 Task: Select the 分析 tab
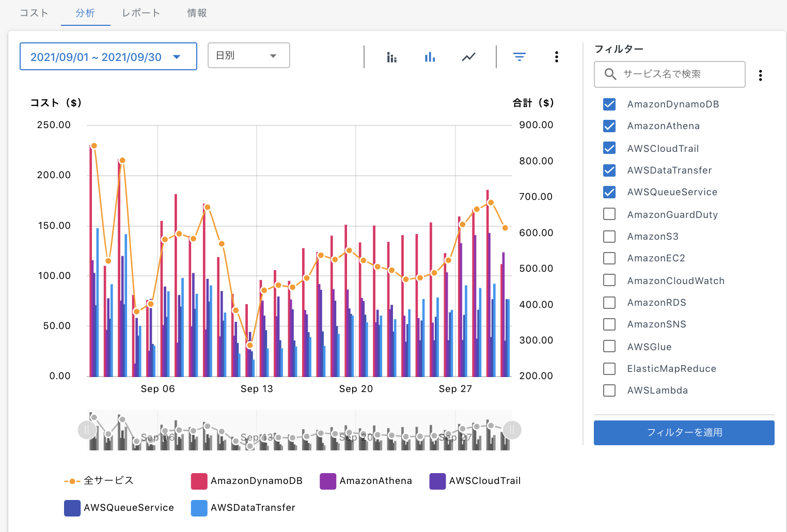coord(85,13)
